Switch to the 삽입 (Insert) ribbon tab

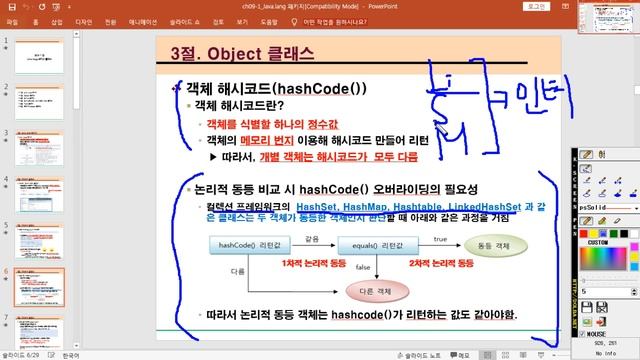57,22
